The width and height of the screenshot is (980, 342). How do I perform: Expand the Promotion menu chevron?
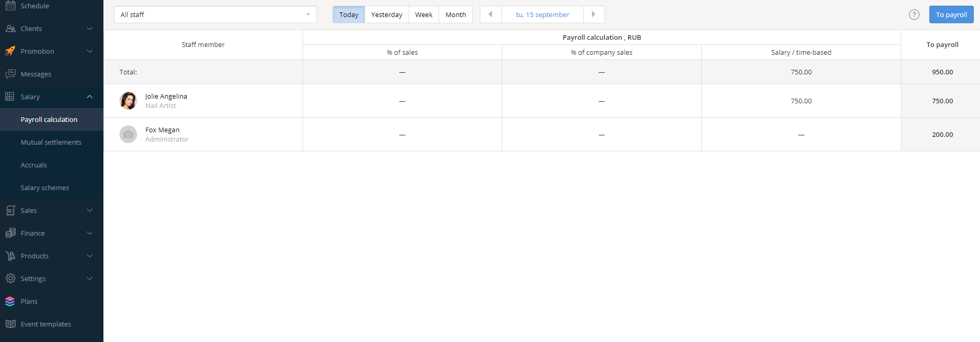[90, 51]
